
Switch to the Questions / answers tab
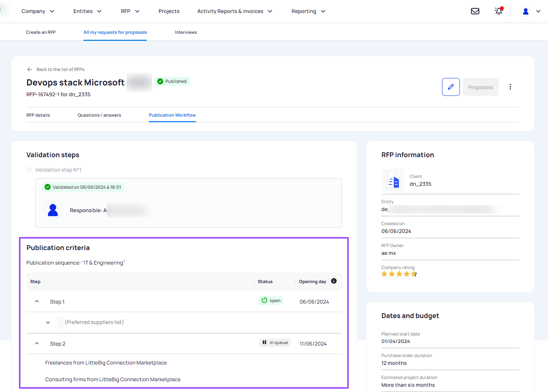[99, 115]
